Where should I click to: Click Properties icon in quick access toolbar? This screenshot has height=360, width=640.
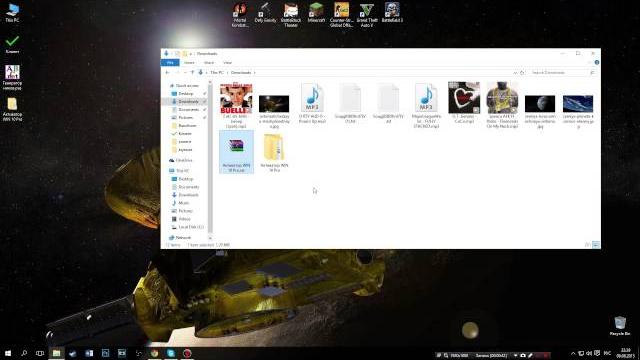coord(177,53)
